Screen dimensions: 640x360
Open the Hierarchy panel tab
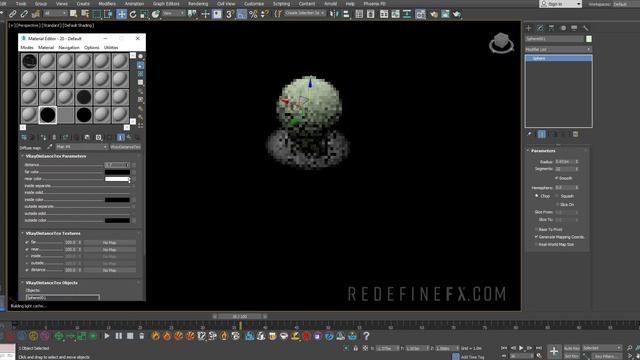(551, 28)
